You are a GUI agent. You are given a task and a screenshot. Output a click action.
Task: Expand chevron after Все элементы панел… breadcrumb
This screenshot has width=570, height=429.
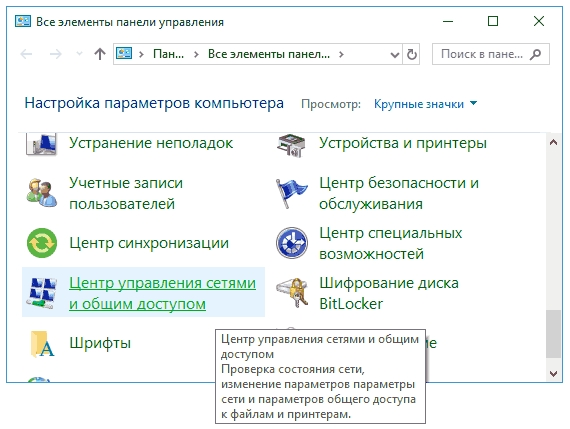click(x=341, y=55)
